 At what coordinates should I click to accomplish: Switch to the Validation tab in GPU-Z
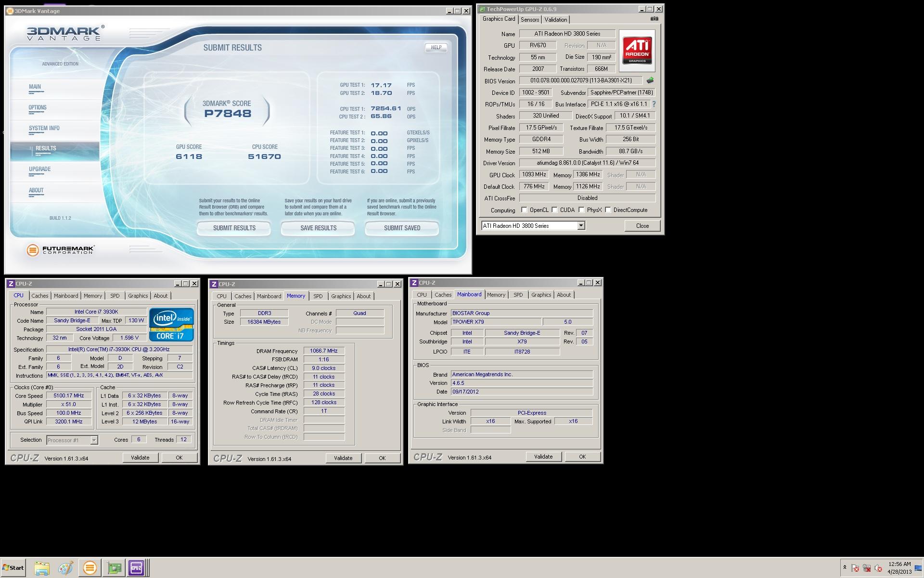(556, 20)
